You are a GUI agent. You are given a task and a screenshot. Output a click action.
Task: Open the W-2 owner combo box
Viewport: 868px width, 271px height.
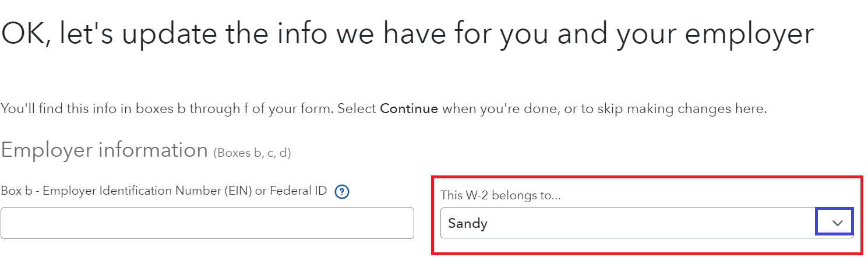pos(647,223)
